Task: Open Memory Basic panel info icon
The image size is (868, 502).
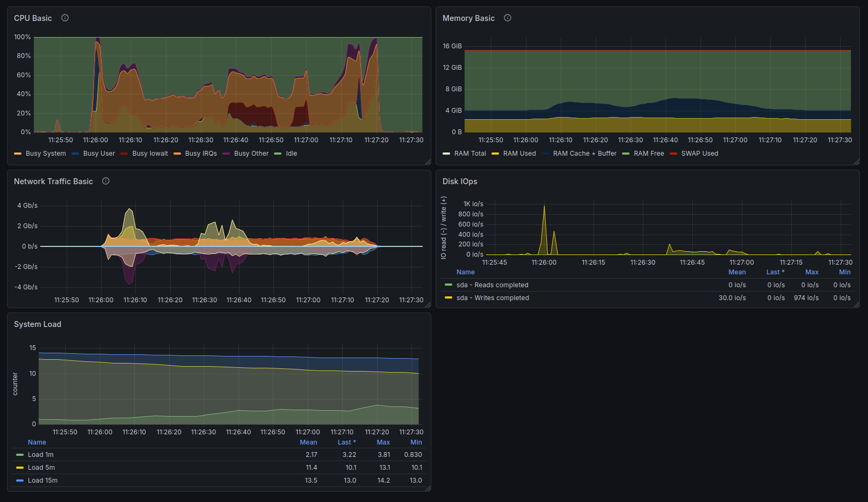Action: (508, 18)
